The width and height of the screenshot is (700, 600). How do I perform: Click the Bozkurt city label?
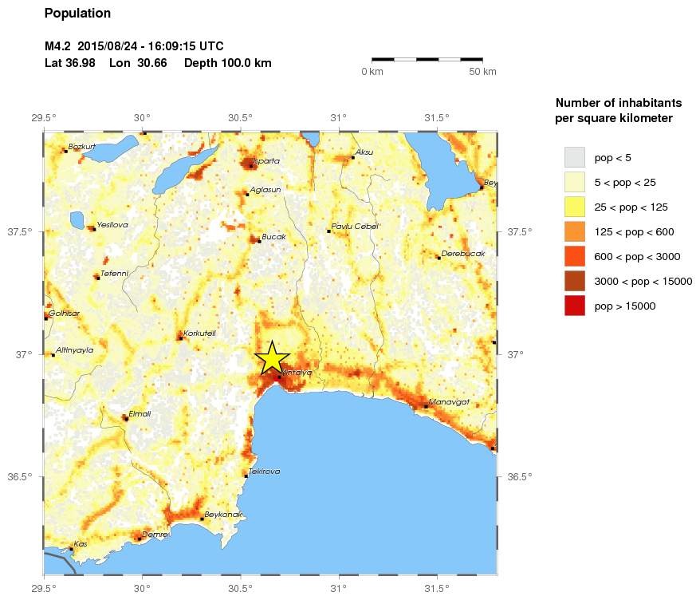point(81,147)
